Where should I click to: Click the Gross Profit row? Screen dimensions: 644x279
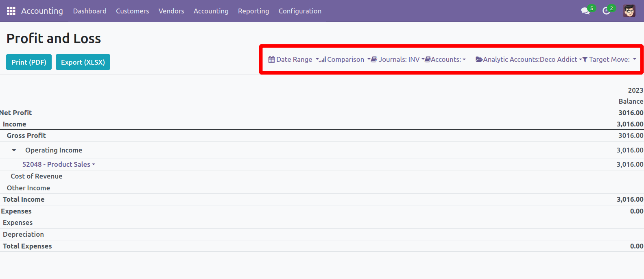pos(26,135)
